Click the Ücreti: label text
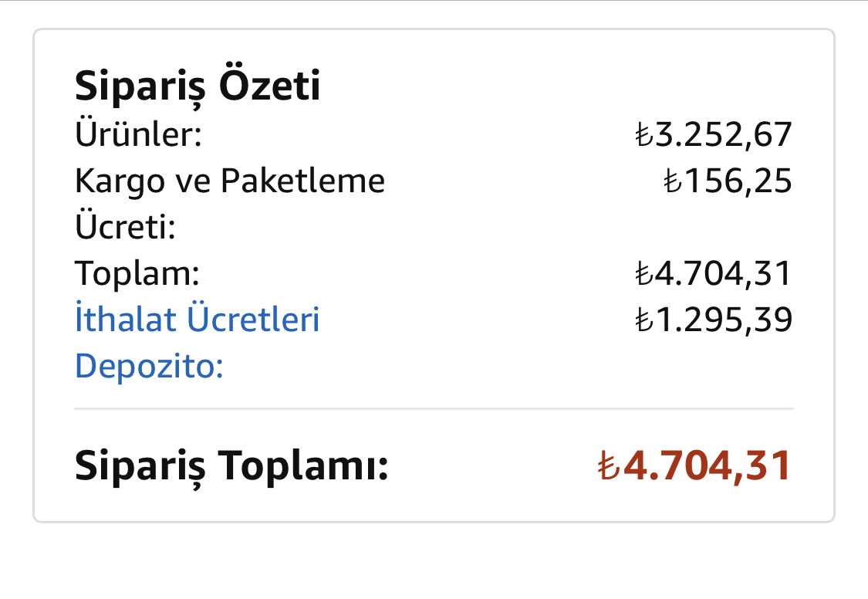Viewport: 868px width, 599px height. point(125,226)
